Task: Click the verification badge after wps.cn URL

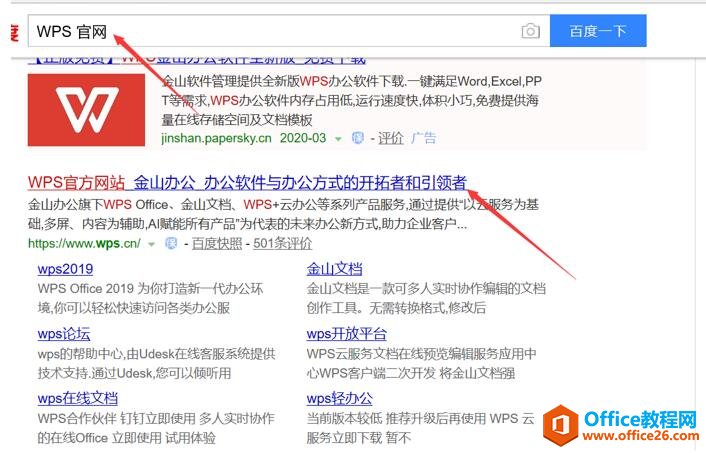Action: point(171,244)
